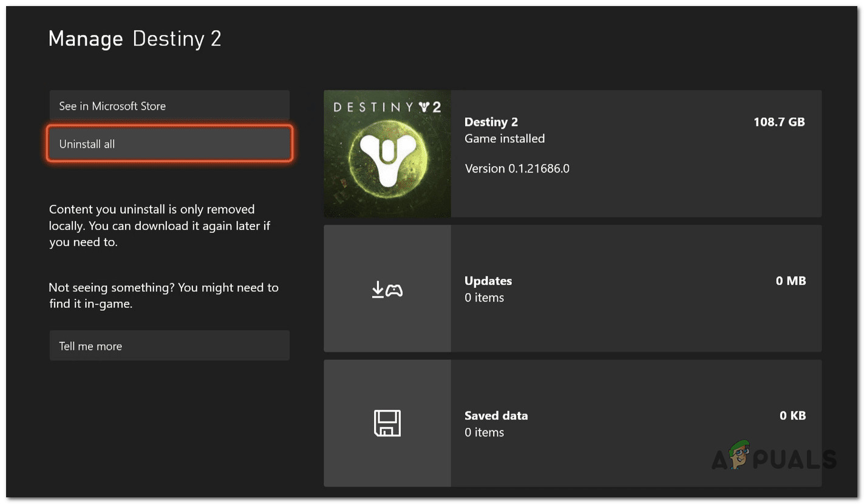
Task: Click Version 0.1.21686.0 text
Action: pos(517,168)
